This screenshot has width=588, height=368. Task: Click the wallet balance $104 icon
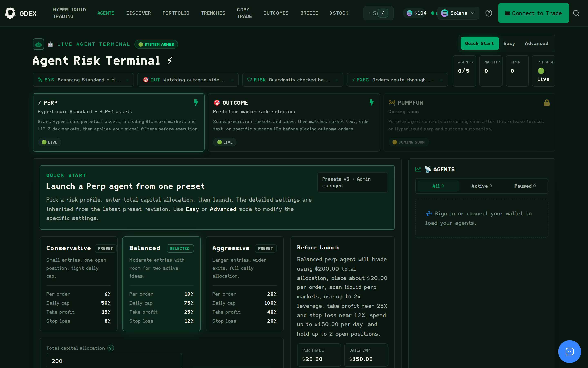tap(409, 13)
